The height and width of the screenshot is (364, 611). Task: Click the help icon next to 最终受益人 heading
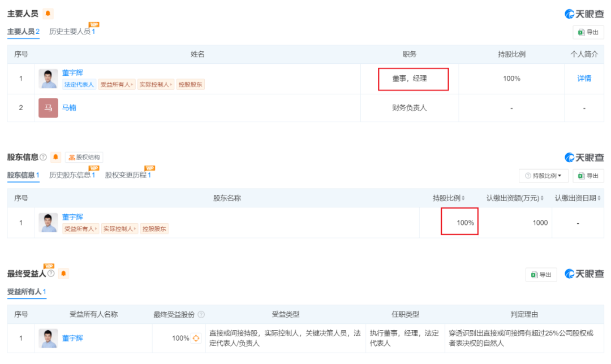(x=51, y=274)
